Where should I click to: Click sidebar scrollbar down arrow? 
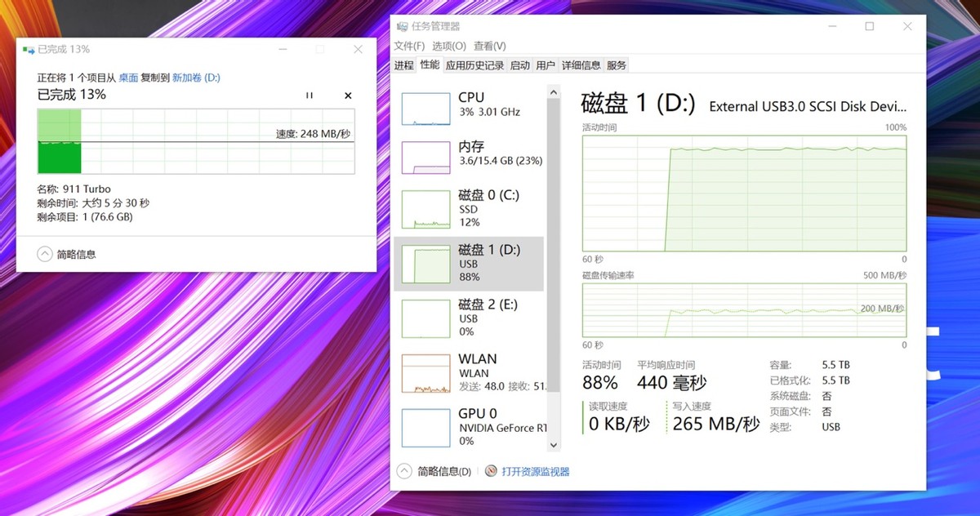tap(553, 445)
